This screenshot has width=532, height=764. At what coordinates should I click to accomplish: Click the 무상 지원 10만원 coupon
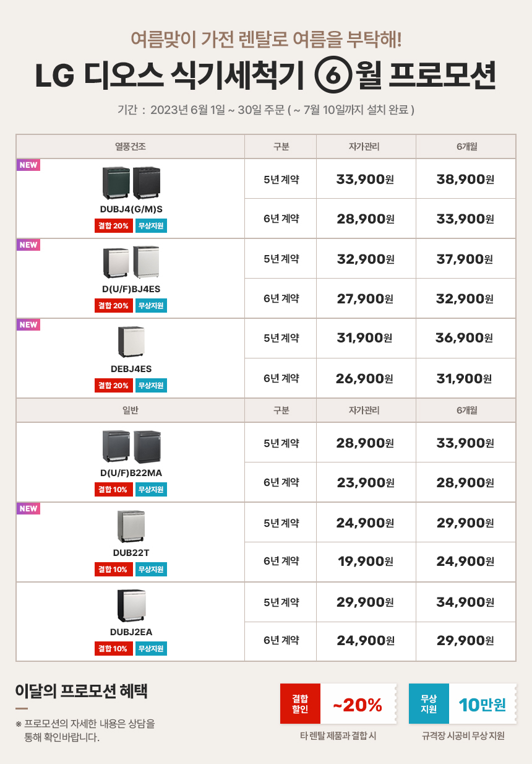(462, 704)
